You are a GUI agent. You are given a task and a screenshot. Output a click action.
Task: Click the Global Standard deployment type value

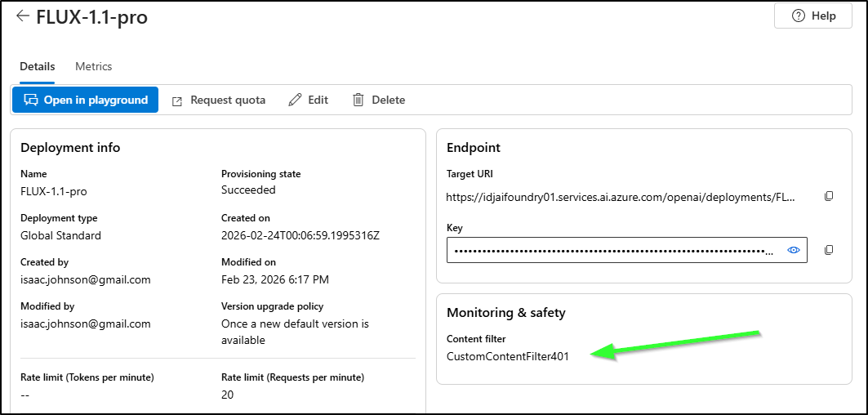tap(61, 235)
